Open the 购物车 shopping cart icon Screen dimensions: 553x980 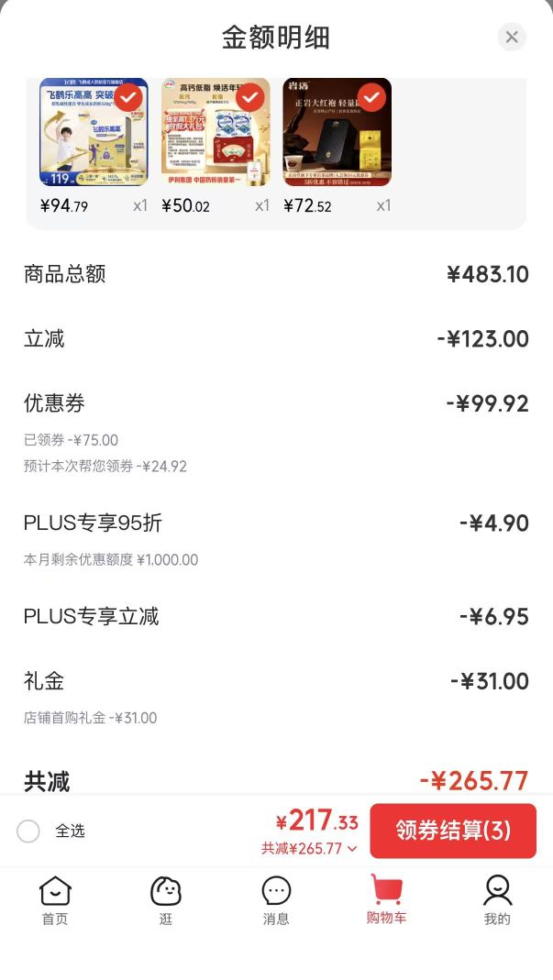tap(386, 898)
